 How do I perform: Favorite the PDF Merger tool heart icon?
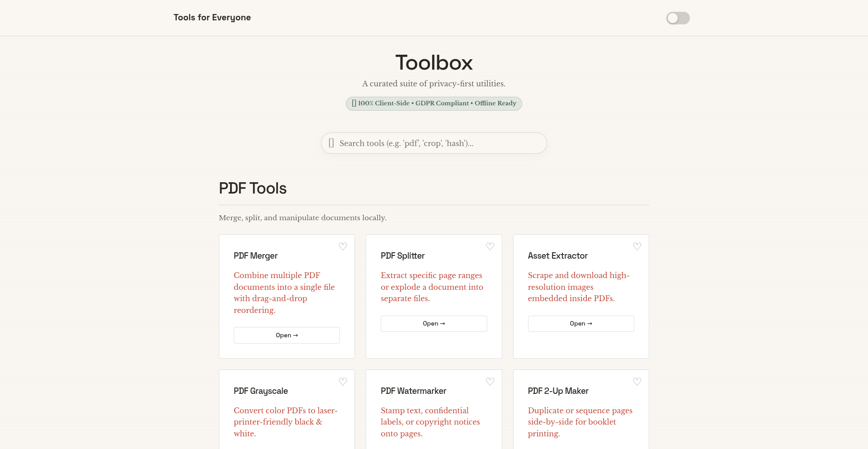pos(343,246)
